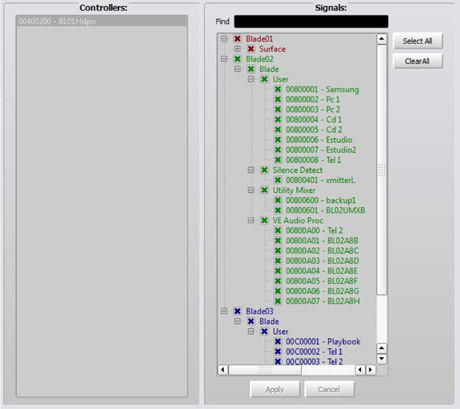Click inside the Find search field

[x=311, y=22]
